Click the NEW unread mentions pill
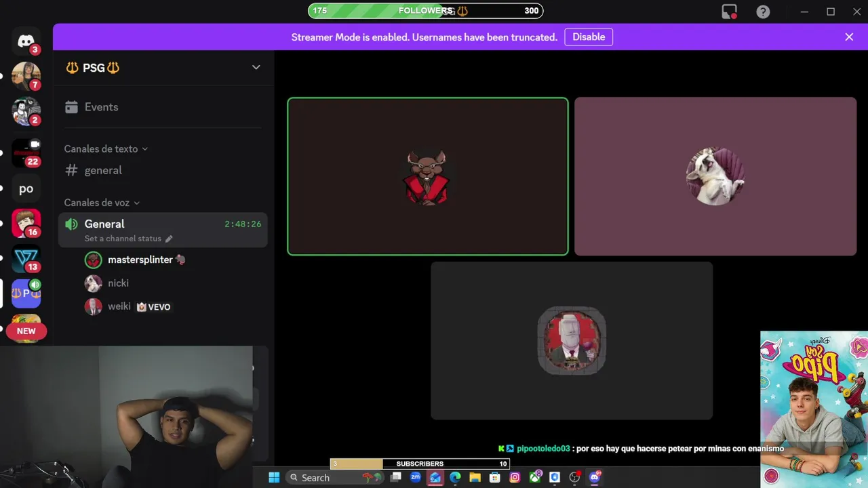This screenshot has height=488, width=868. point(26,331)
